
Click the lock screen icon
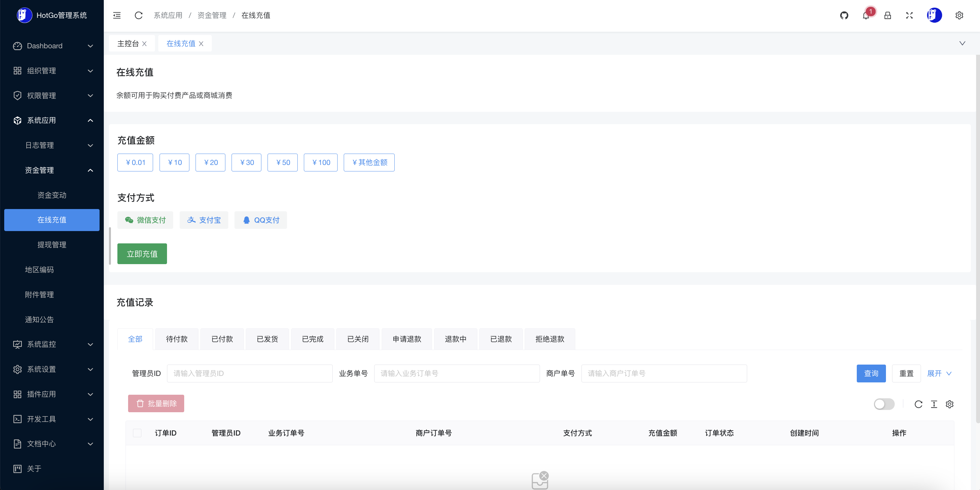tap(888, 16)
